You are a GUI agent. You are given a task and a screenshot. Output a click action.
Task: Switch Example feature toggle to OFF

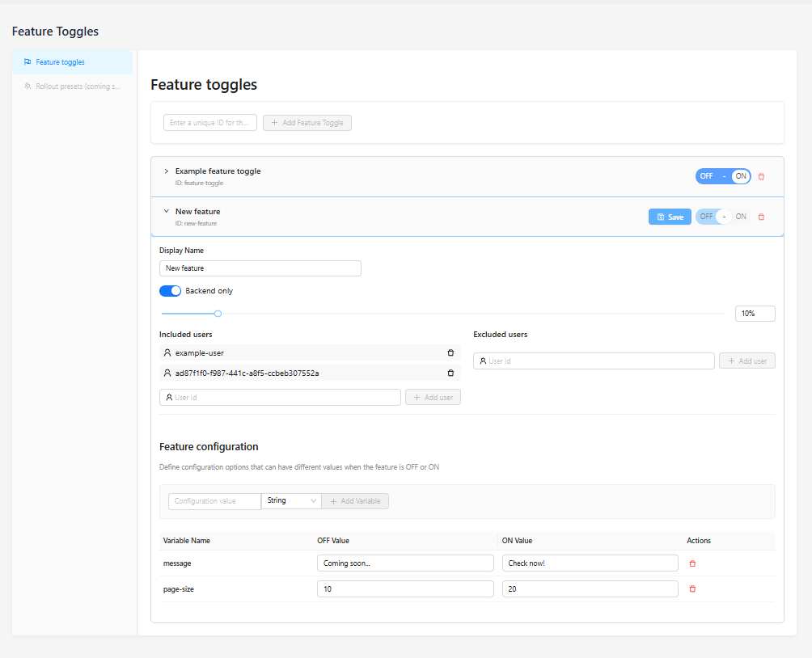pos(705,175)
